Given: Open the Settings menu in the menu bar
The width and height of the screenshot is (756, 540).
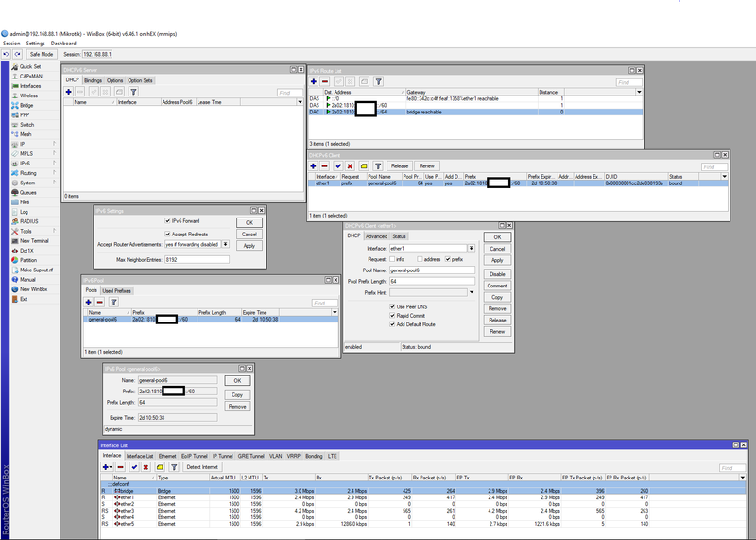Looking at the screenshot, I should (x=35, y=44).
